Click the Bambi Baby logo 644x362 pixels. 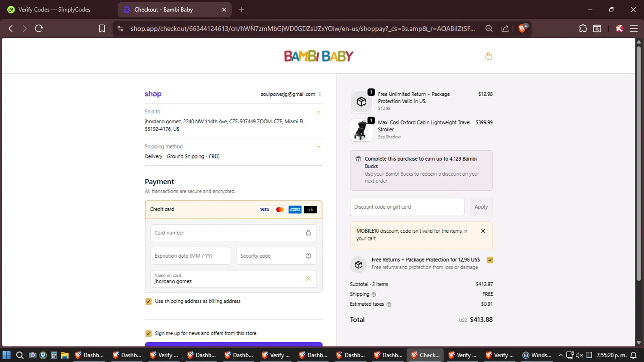(319, 56)
